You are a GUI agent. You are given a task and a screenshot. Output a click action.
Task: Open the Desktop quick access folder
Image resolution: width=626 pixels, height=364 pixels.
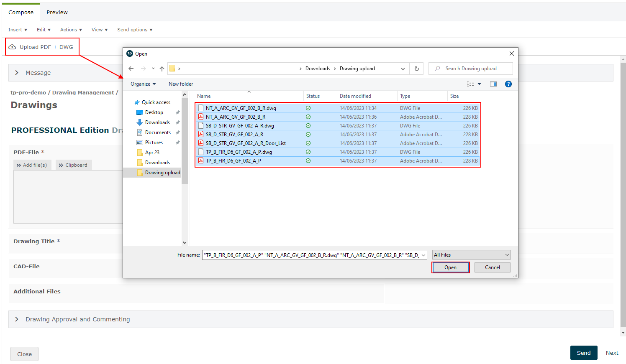(154, 112)
